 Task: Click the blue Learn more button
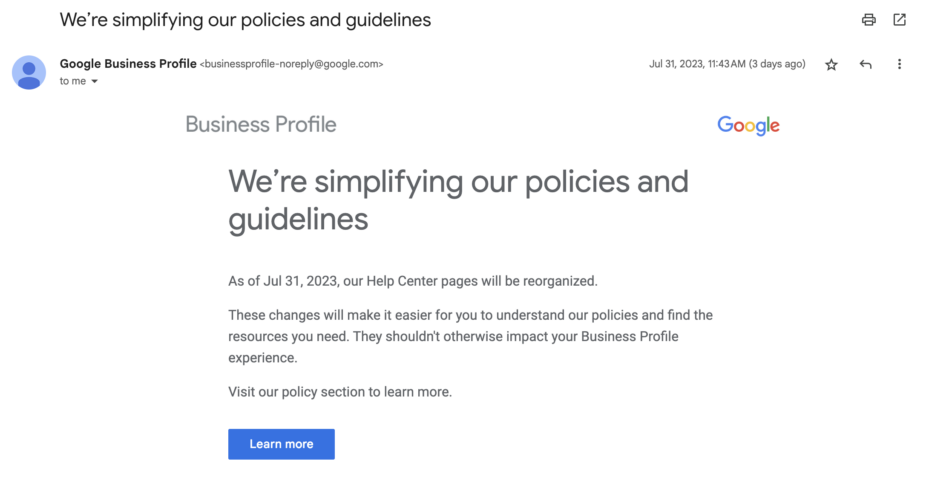[281, 444]
